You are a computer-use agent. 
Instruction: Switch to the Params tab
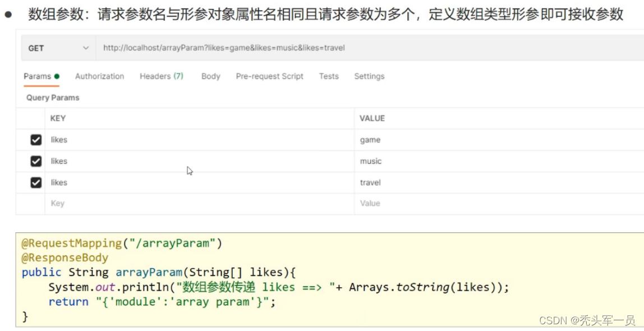pyautogui.click(x=38, y=76)
